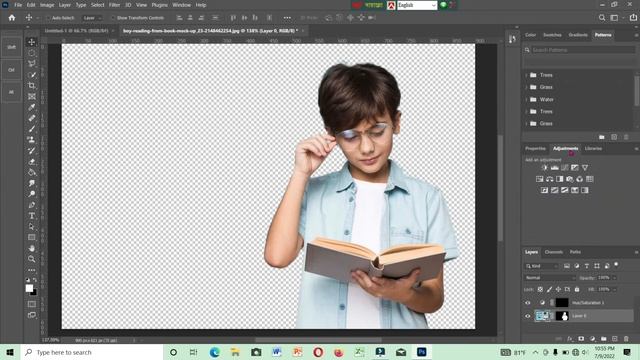The width and height of the screenshot is (640, 360).
Task: Select the Path Selection tool
Action: point(31,227)
